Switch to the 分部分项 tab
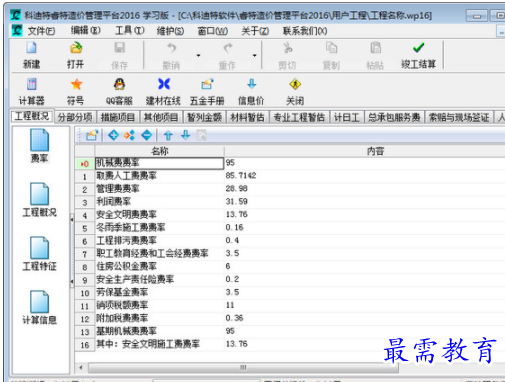 coord(75,117)
